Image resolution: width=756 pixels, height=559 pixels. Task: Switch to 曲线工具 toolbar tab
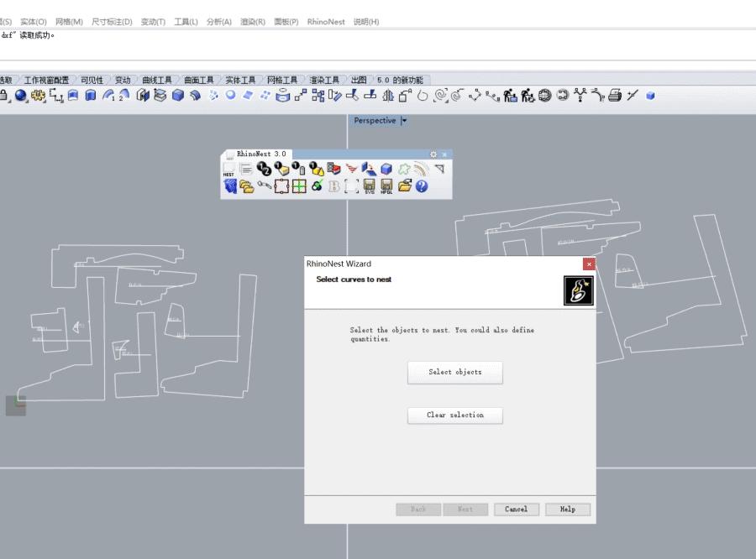pos(157,80)
